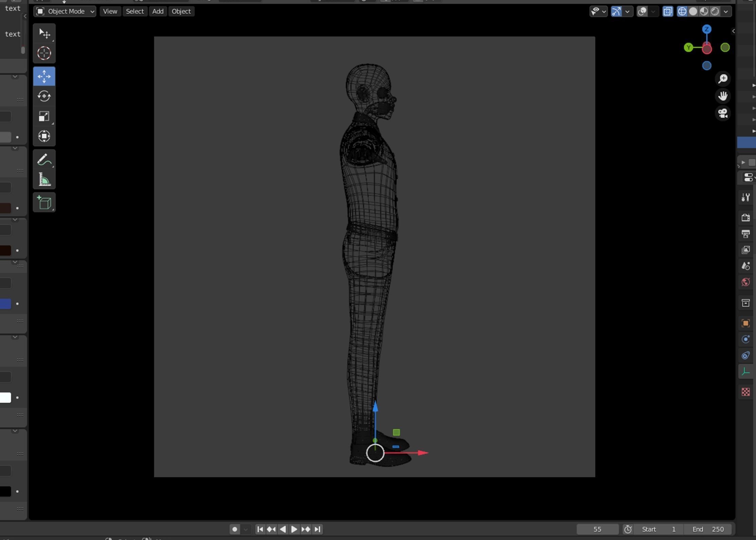Viewport: 756px width, 540px height.
Task: Toggle Show Gizmo button
Action: pos(616,12)
